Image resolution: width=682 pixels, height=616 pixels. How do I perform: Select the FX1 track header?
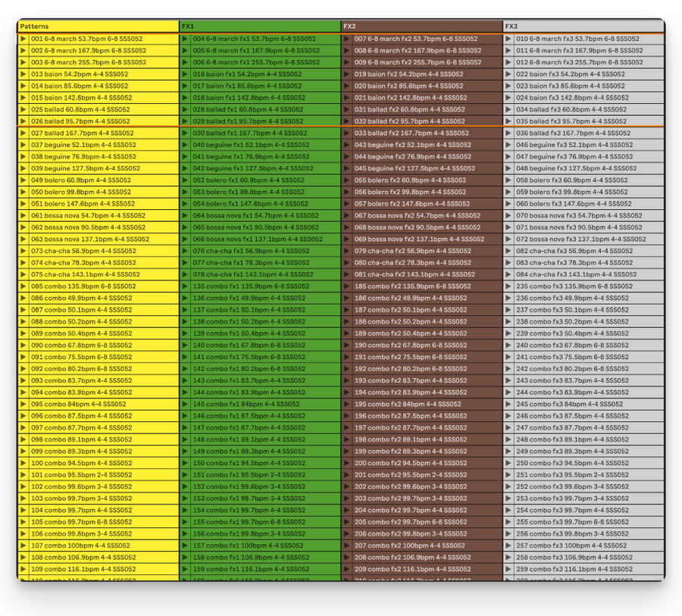(x=260, y=27)
